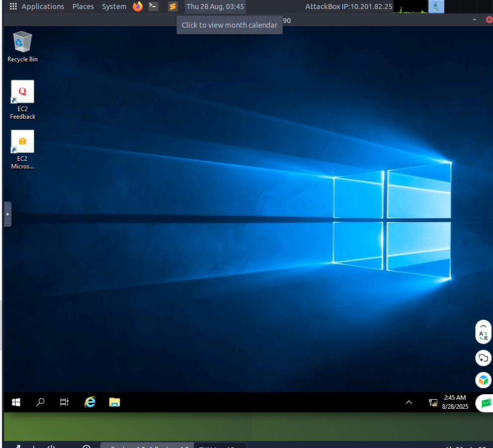Open the terminal launcher in top panel
This screenshot has height=448, width=493.
tap(153, 6)
